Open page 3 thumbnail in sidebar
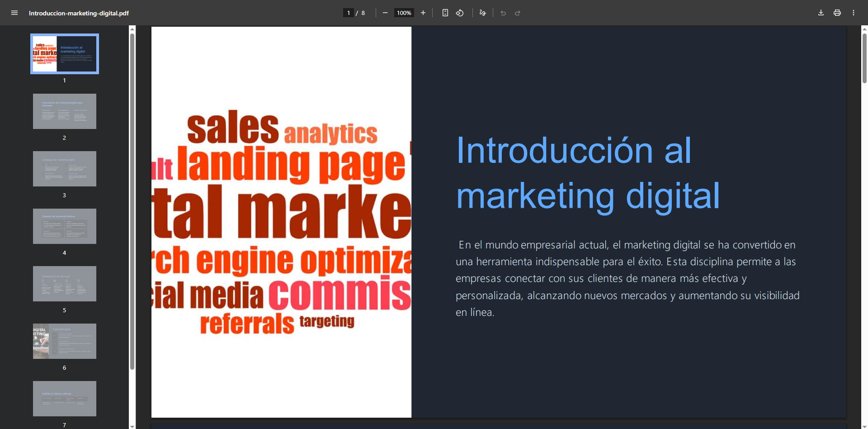The image size is (868, 429). point(65,169)
